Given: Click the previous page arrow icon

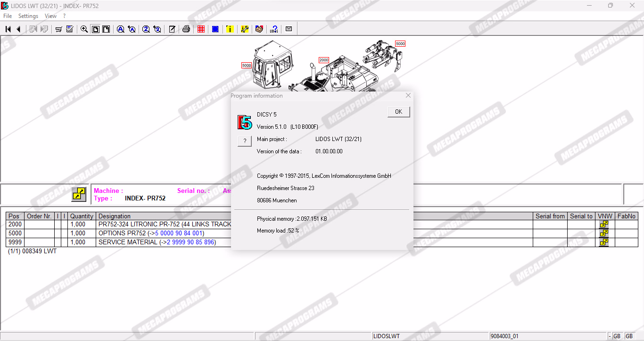Looking at the screenshot, I should (x=18, y=29).
